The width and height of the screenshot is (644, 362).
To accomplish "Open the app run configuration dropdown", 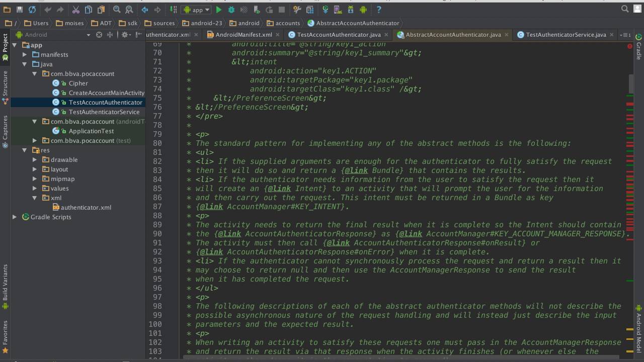I will 197,10.
